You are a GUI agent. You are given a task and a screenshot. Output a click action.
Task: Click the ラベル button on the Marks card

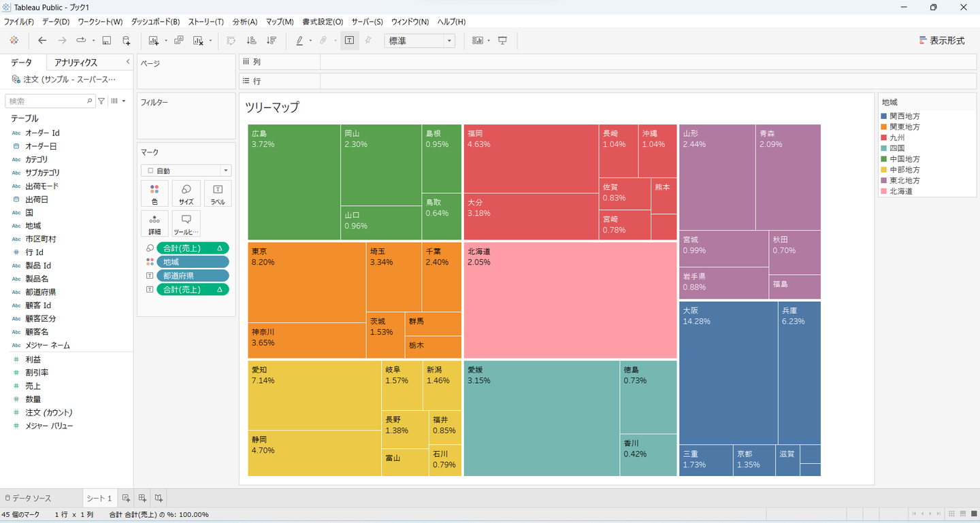(217, 194)
